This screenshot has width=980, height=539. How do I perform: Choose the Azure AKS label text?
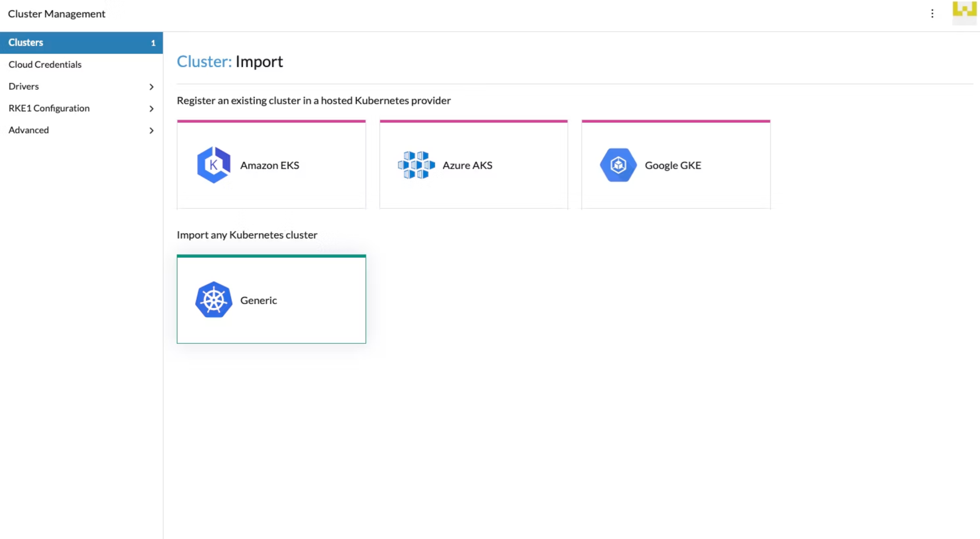click(467, 165)
